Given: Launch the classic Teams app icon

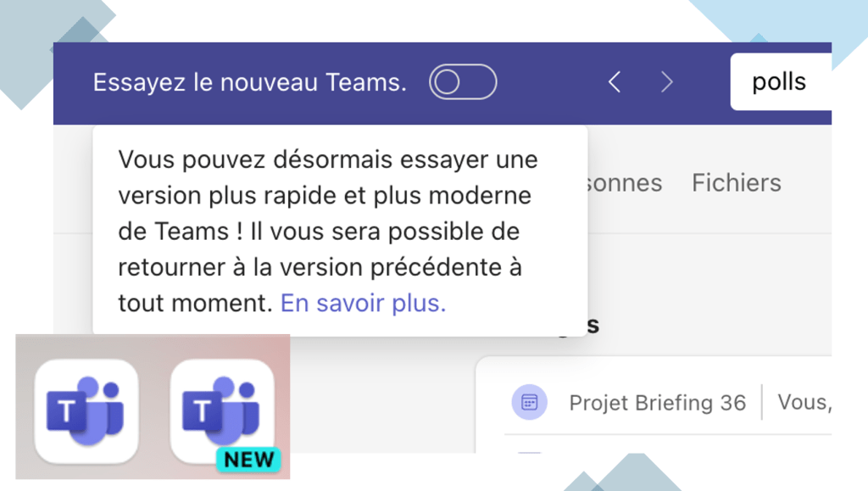Looking at the screenshot, I should click(x=86, y=411).
